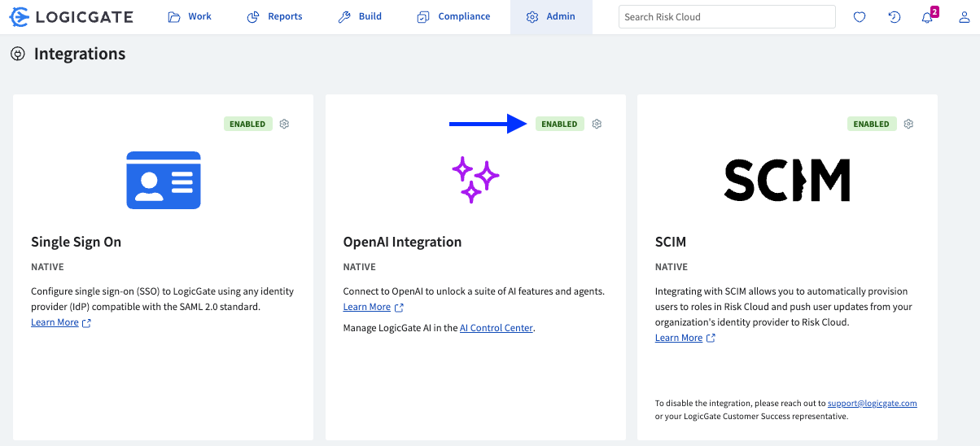Screen dimensions: 980x446
Task: Open OpenAI Integration settings gear
Action: click(597, 124)
